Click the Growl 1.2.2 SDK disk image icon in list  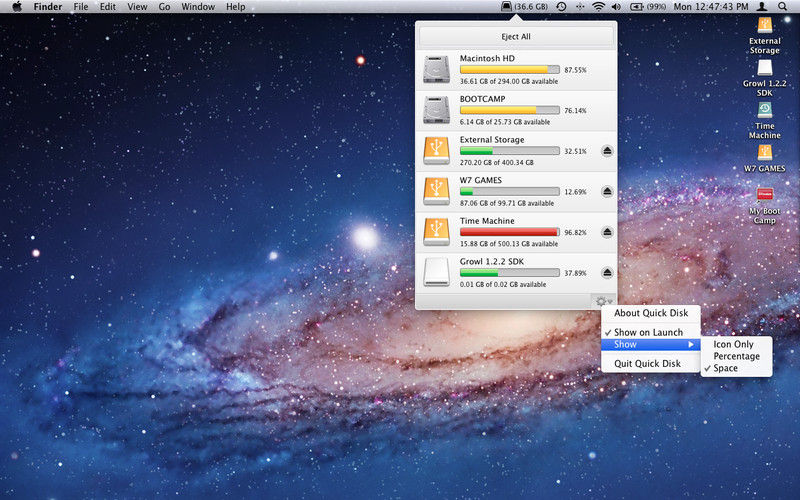(436, 272)
